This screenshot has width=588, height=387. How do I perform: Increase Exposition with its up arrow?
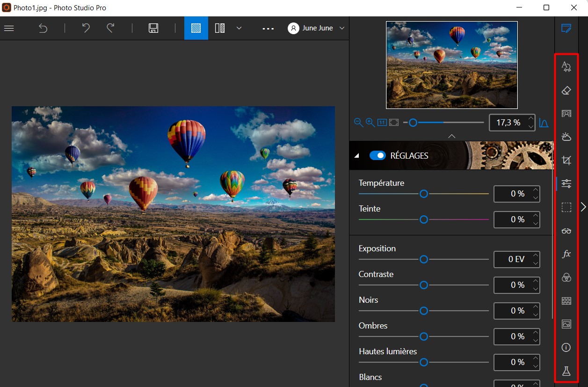click(536, 255)
